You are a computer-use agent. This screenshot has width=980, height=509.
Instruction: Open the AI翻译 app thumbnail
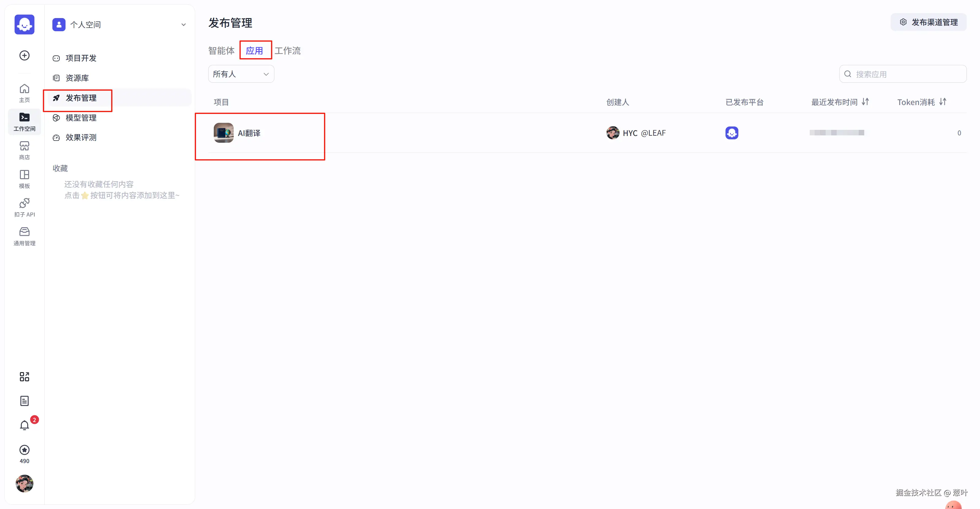(223, 133)
